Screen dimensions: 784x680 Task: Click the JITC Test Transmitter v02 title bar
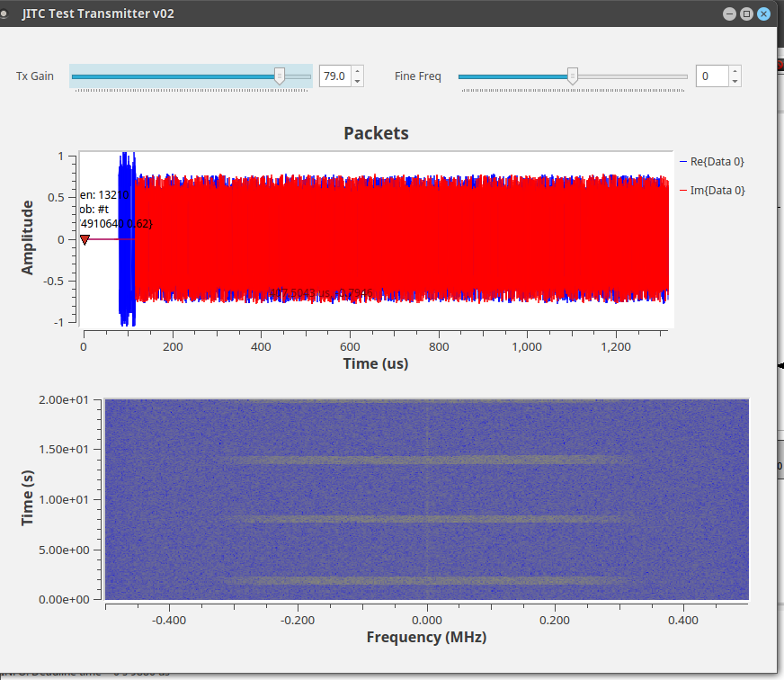tap(360, 13)
